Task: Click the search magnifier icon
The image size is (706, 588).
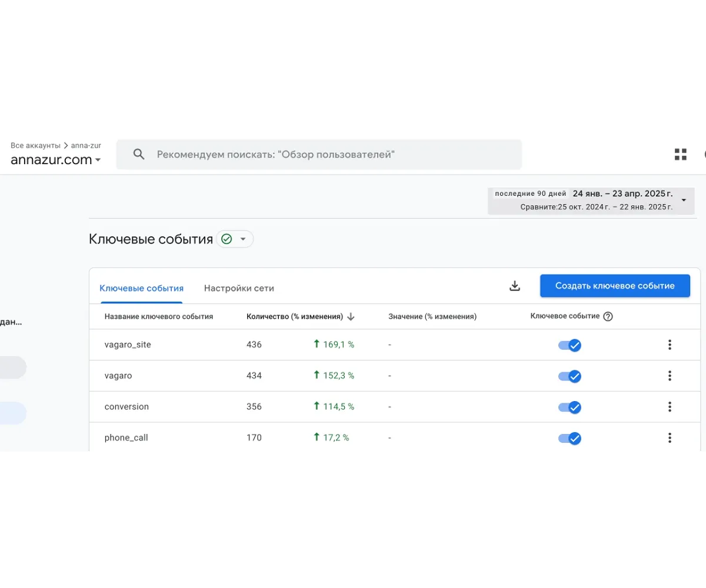Action: 139,155
